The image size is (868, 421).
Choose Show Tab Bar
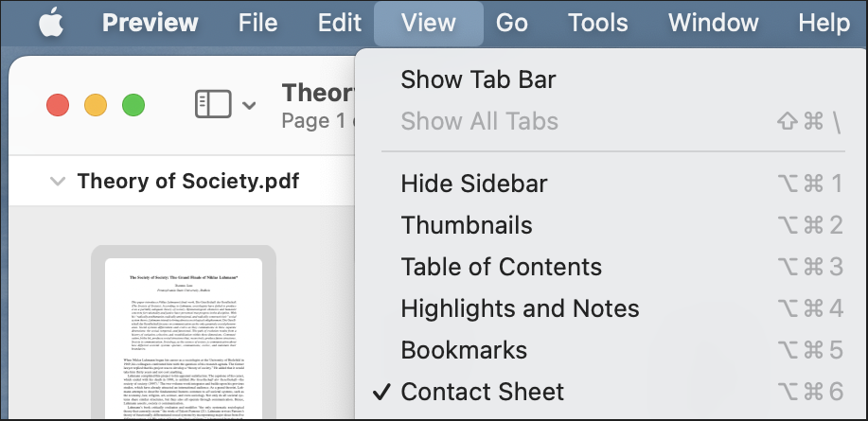(x=612, y=79)
